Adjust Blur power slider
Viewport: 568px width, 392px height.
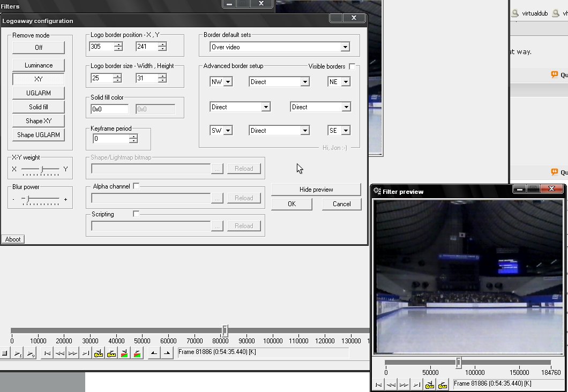pos(28,199)
